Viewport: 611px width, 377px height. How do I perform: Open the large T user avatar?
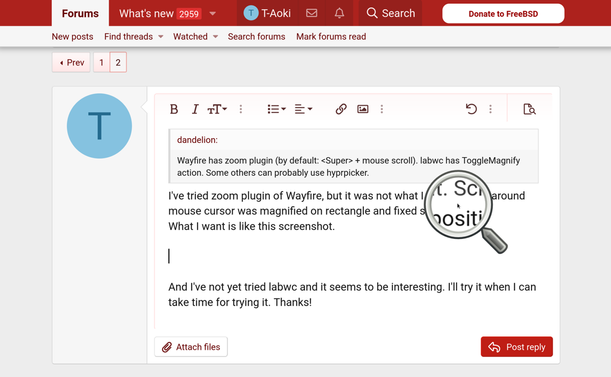(99, 126)
